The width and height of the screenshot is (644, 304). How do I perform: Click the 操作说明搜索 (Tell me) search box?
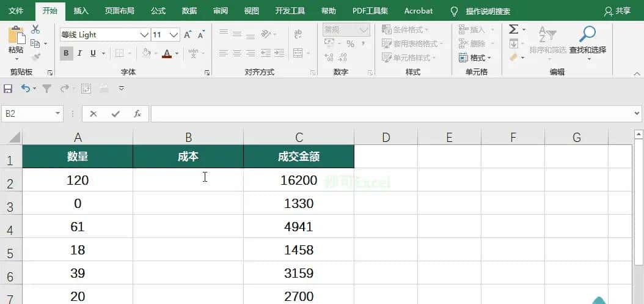[x=488, y=12]
